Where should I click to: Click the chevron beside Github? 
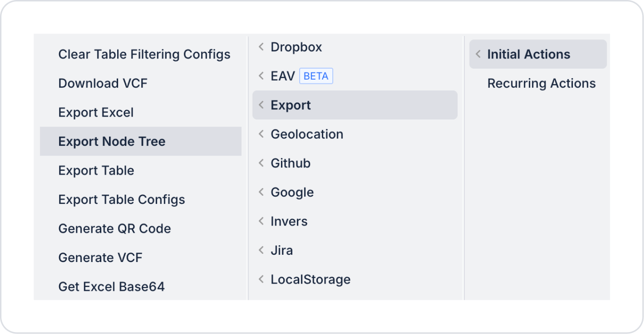click(261, 163)
